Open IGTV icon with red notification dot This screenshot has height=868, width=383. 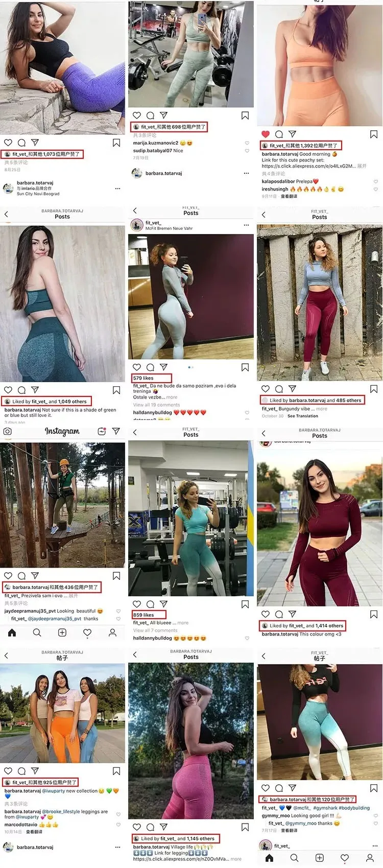(x=102, y=431)
